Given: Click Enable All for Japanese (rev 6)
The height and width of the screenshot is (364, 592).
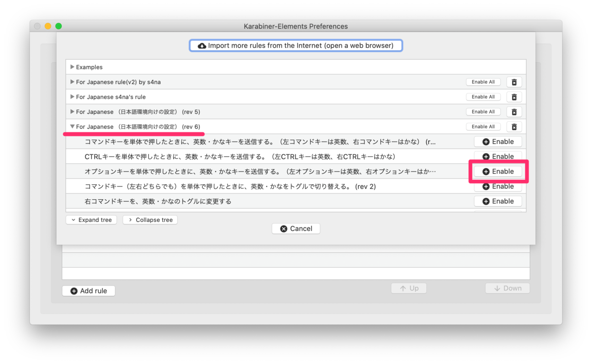Looking at the screenshot, I should (483, 127).
